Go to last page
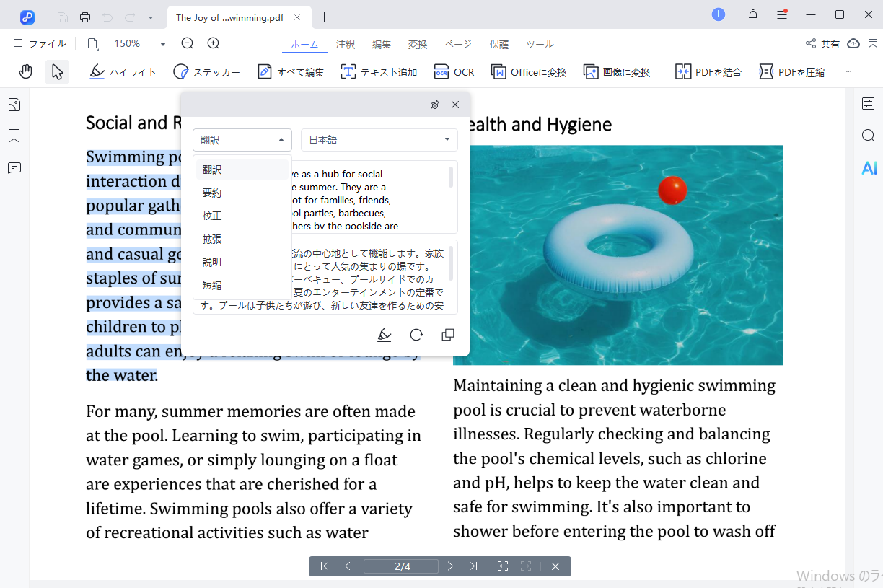The width and height of the screenshot is (883, 588). coord(473,566)
